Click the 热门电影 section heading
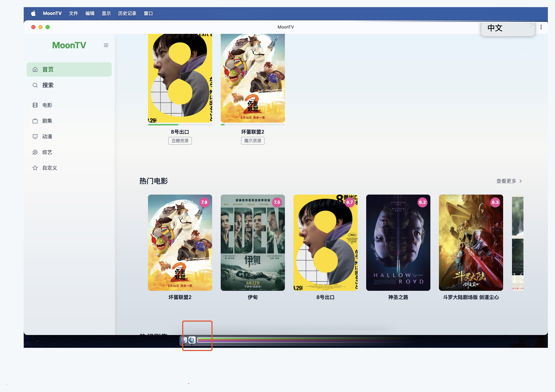Viewport: 555px width, 392px height. coord(154,181)
